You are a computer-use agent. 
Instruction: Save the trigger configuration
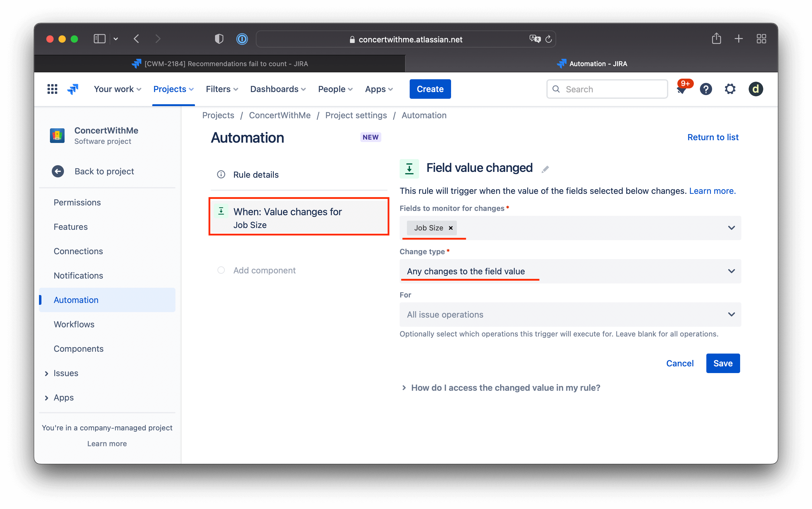click(722, 363)
